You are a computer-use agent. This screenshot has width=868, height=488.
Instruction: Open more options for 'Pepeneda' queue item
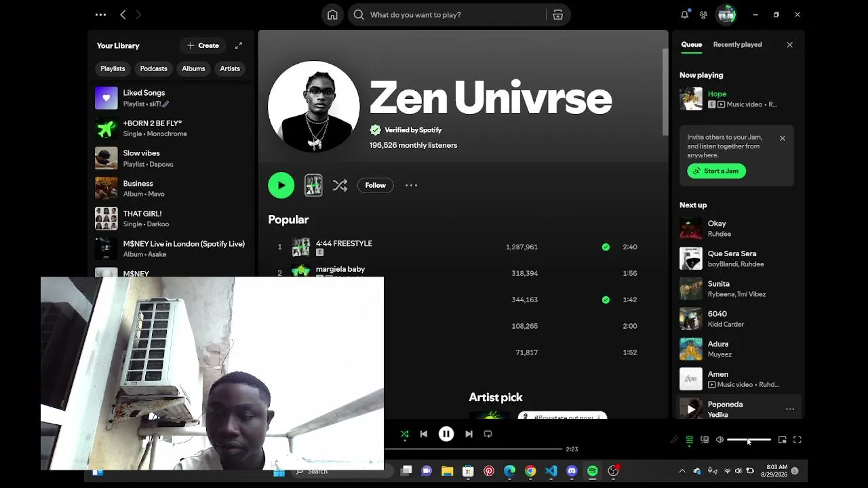(x=790, y=409)
